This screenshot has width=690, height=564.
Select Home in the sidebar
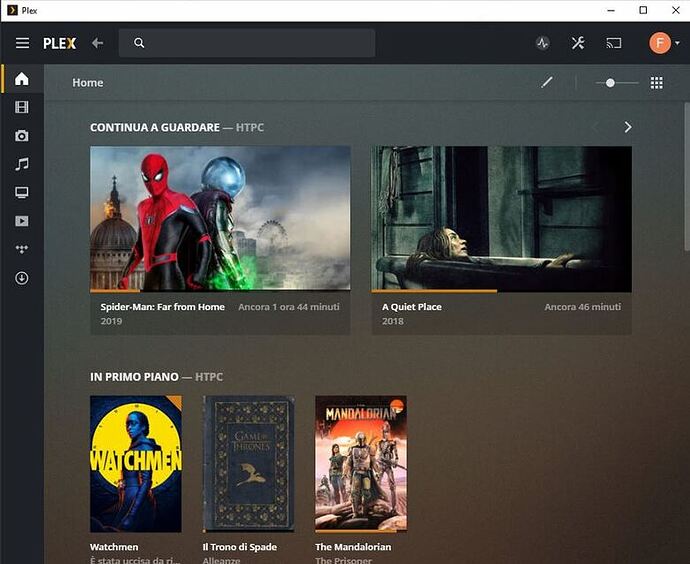22,79
